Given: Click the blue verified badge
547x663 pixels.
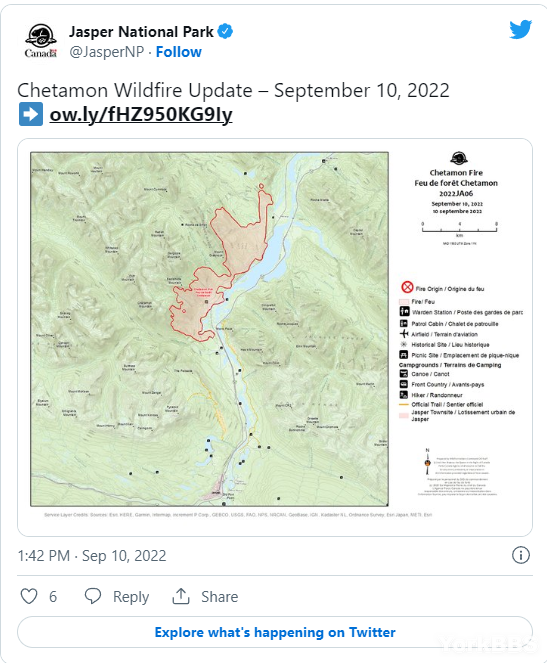Looking at the screenshot, I should click(x=225, y=31).
